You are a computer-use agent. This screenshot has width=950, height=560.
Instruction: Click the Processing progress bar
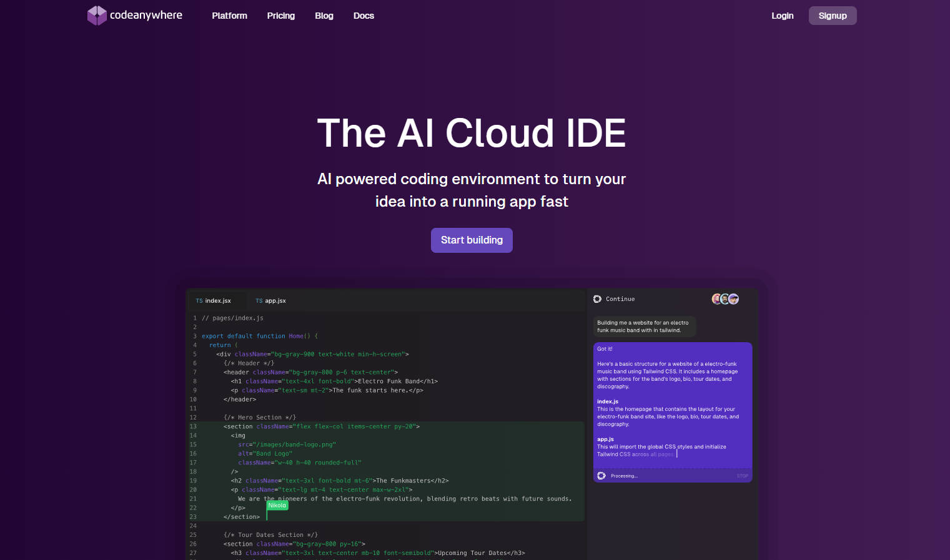tap(673, 475)
